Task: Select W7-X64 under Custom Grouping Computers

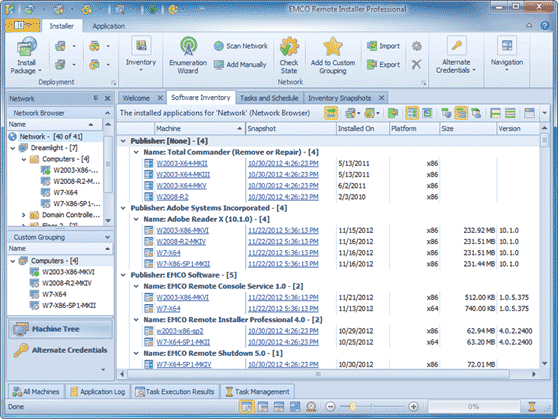Action: pos(54,294)
